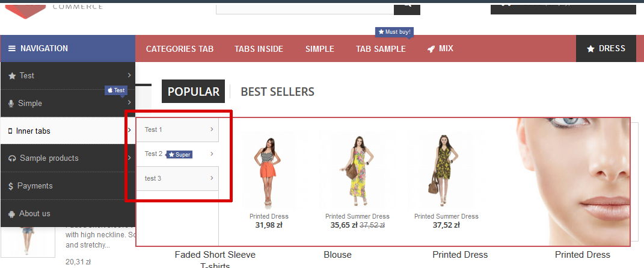Screen dimensions: 644x268
Task: Expand the Sample products chevron
Action: [129, 157]
